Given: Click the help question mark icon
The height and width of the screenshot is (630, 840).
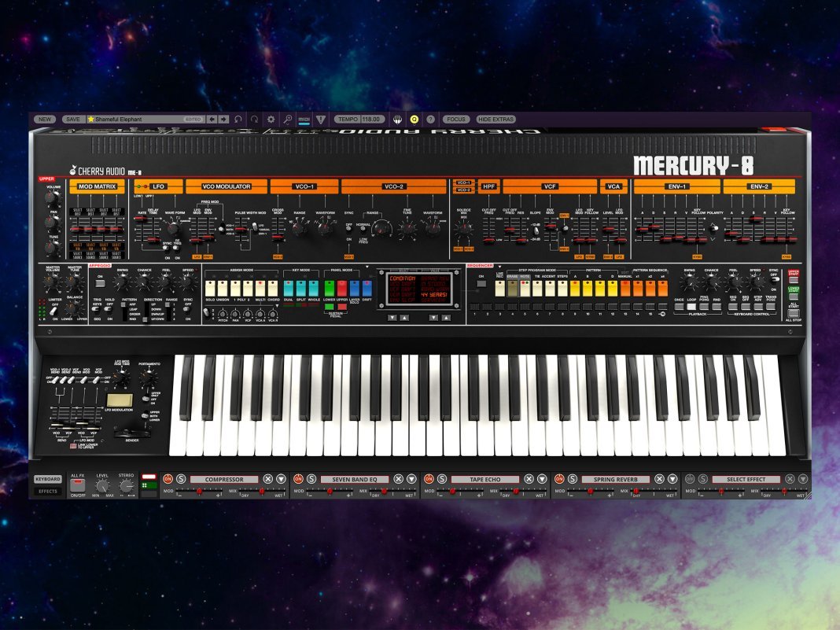Looking at the screenshot, I should pyautogui.click(x=430, y=120).
